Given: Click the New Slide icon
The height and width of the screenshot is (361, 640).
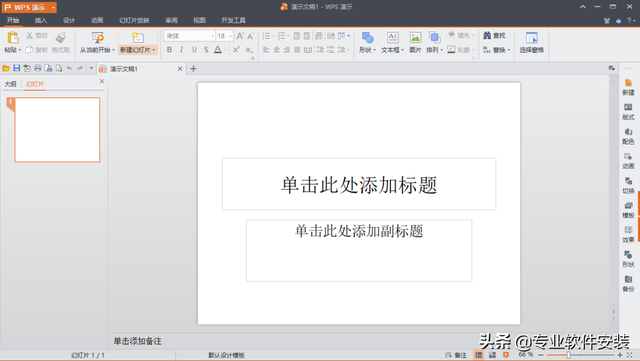Looking at the screenshot, I should point(138,38).
